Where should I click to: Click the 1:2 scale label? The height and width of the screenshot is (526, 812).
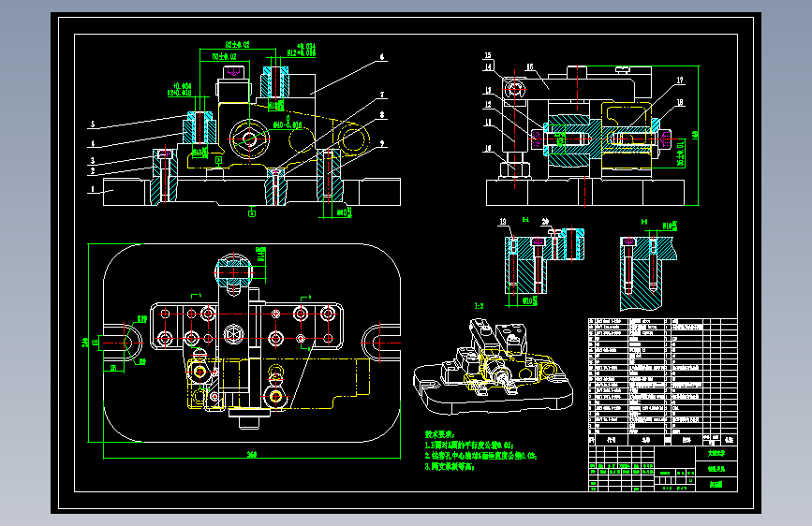480,306
